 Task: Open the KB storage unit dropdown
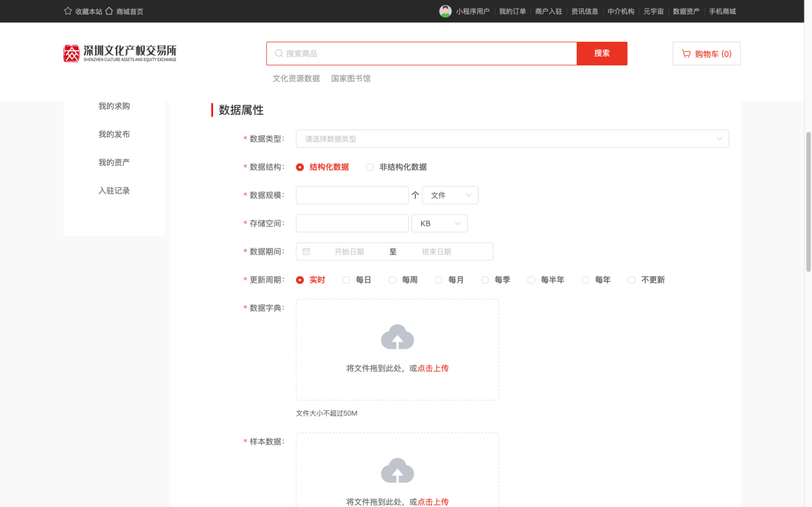(x=439, y=223)
